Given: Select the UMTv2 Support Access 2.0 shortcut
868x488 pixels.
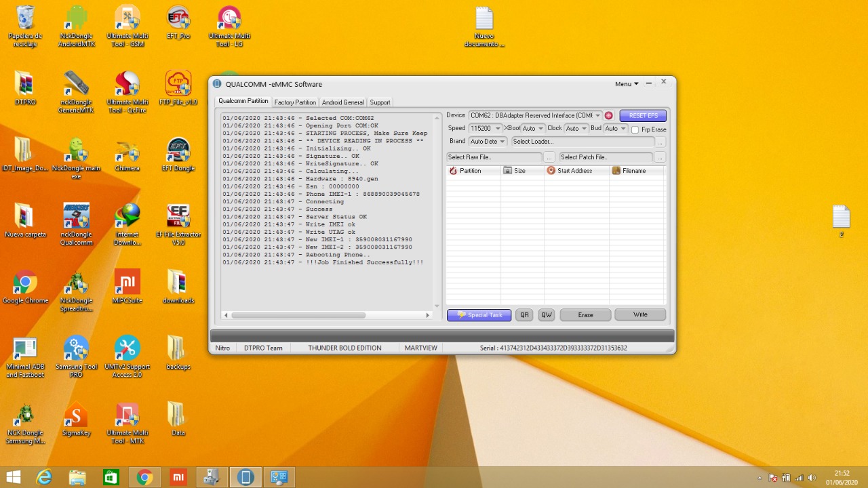Looking at the screenshot, I should 127,357.
